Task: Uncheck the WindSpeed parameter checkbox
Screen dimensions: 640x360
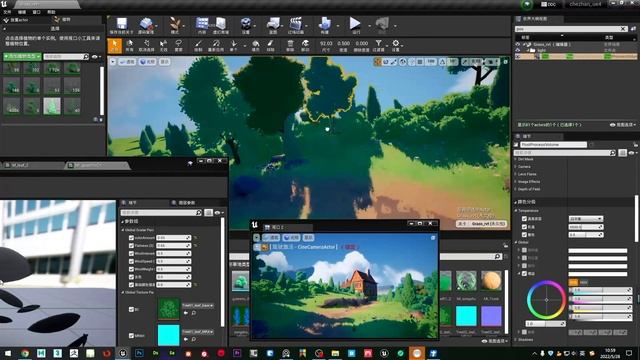Action: click(x=131, y=261)
